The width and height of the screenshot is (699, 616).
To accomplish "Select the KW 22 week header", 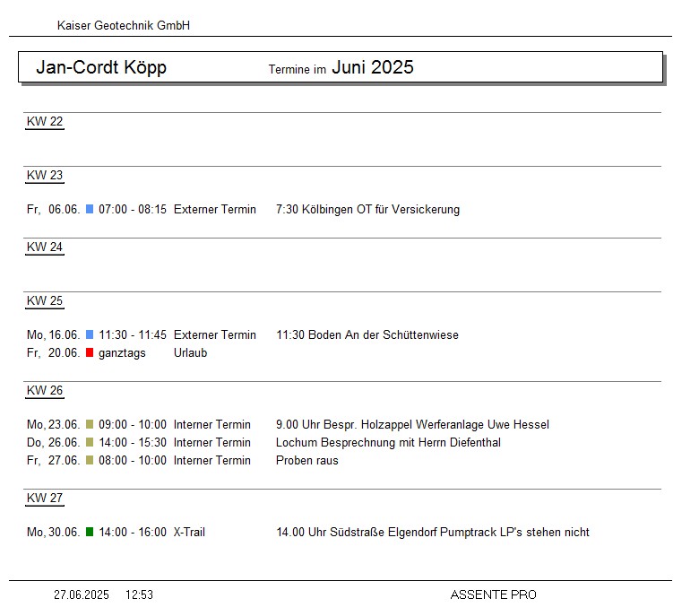I will 45,122.
